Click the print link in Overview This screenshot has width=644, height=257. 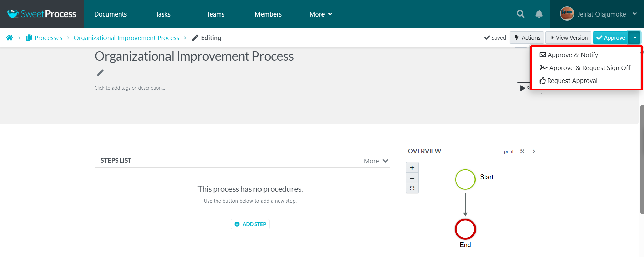click(509, 151)
